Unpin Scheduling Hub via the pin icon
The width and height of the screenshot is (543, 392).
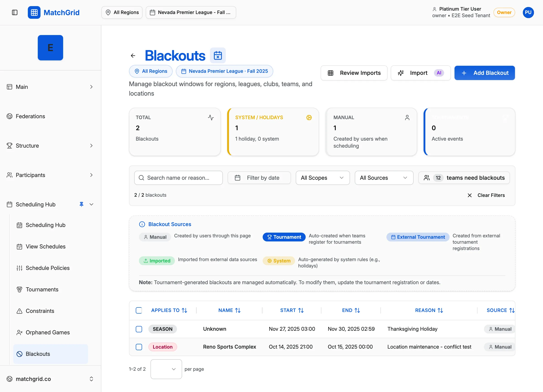coord(81,204)
